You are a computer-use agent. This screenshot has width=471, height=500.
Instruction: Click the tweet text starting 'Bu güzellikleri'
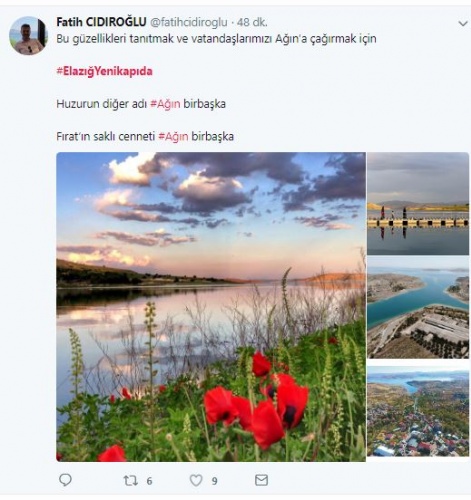tap(216, 39)
